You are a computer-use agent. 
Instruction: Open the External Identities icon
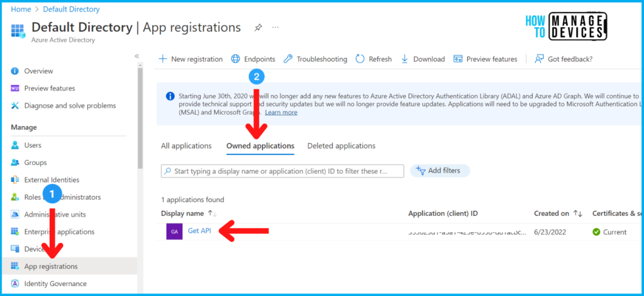(15, 179)
